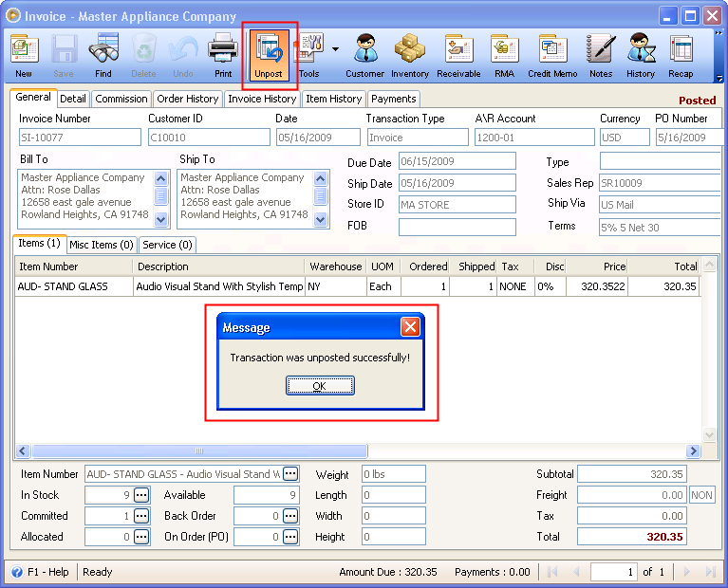
Task: Select the Service (0) tab
Action: click(x=168, y=245)
